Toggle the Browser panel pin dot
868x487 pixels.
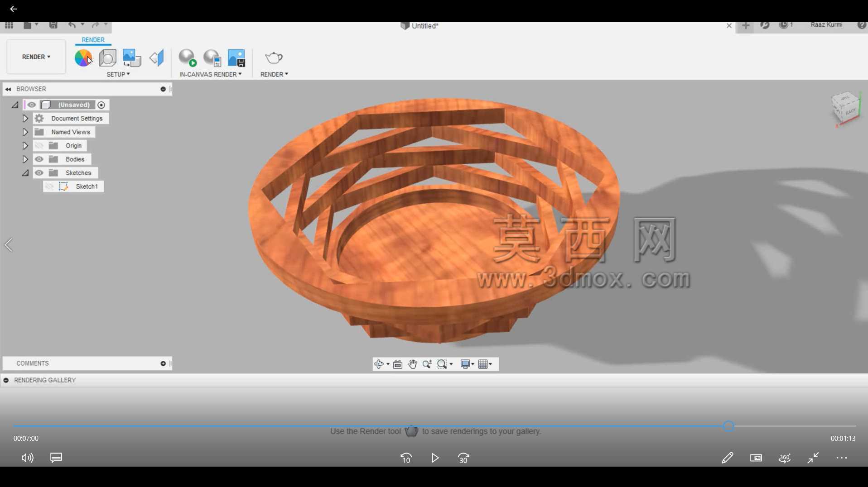(x=163, y=89)
